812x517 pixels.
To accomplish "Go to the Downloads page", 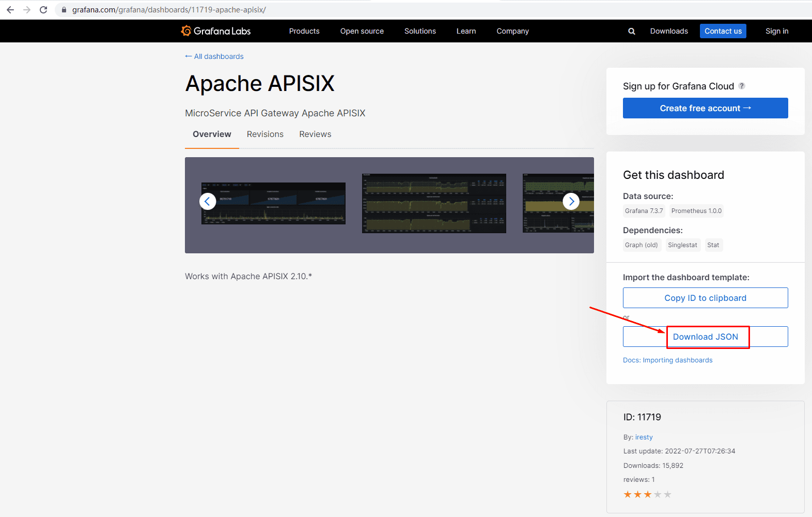I will [669, 31].
